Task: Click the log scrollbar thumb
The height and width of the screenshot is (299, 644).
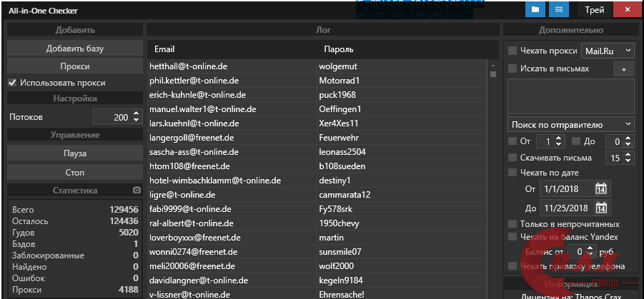Action: [493, 74]
